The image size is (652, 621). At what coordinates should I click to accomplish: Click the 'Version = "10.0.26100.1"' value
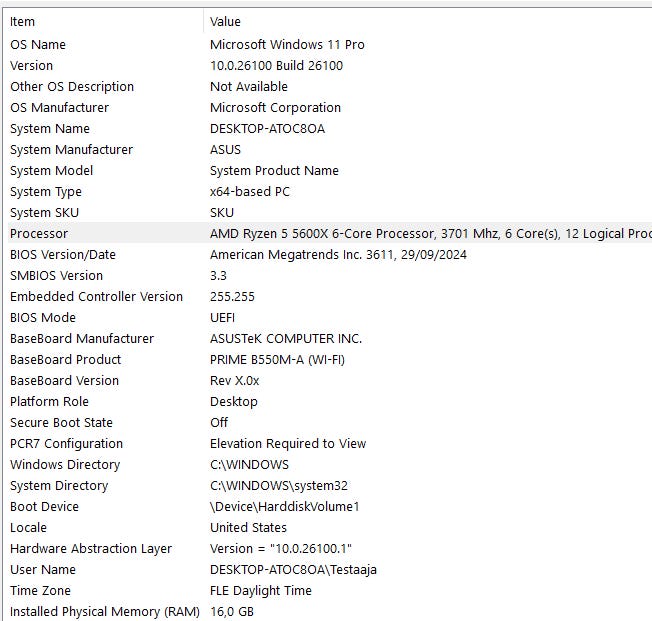[281, 549]
